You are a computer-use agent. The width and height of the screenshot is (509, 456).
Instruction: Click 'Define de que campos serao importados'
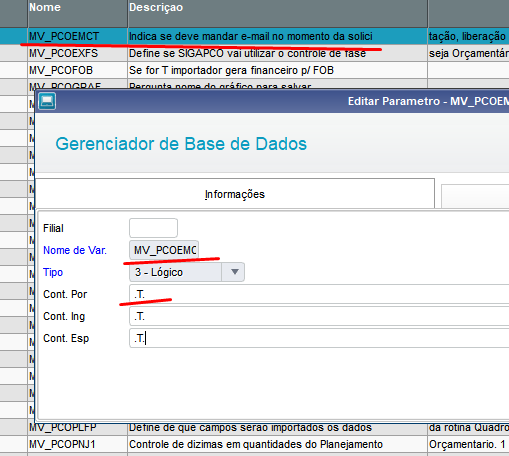click(250, 428)
